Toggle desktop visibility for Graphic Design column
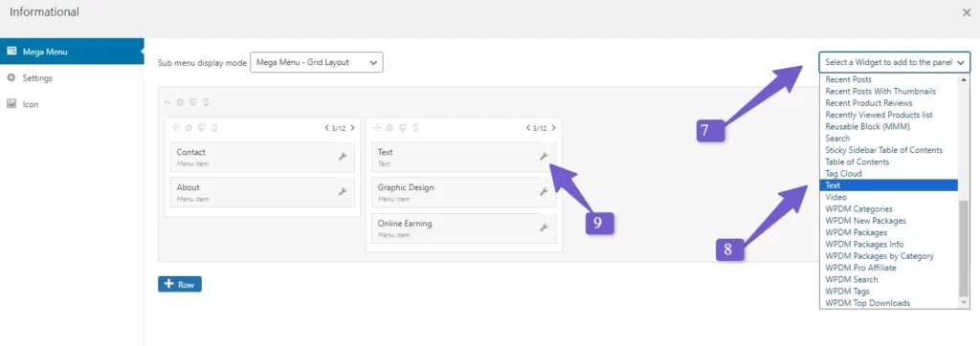Image resolution: width=980 pixels, height=346 pixels. pyautogui.click(x=403, y=128)
